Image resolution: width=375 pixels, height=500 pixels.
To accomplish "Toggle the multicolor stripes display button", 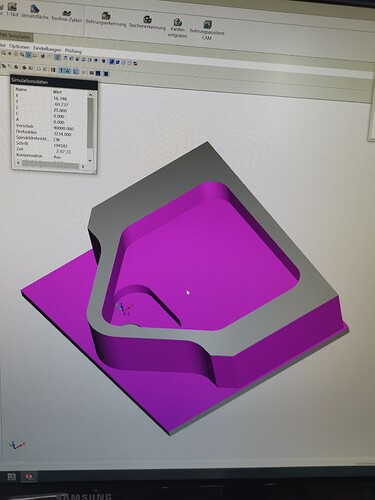I will 53,70.
